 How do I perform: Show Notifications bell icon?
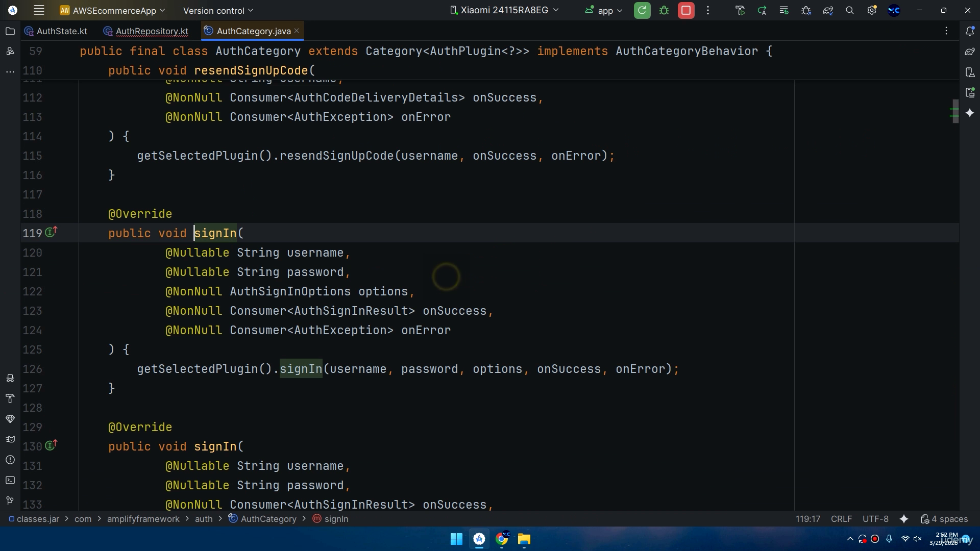[x=970, y=31]
